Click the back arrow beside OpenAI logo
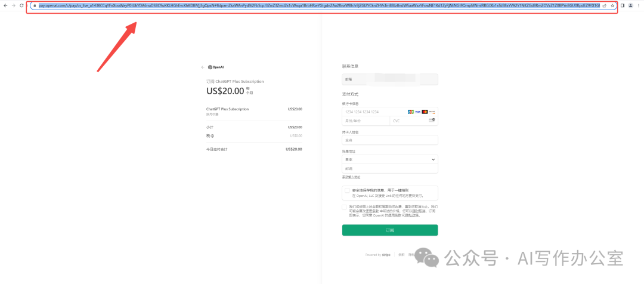644x284 pixels. coord(202,67)
